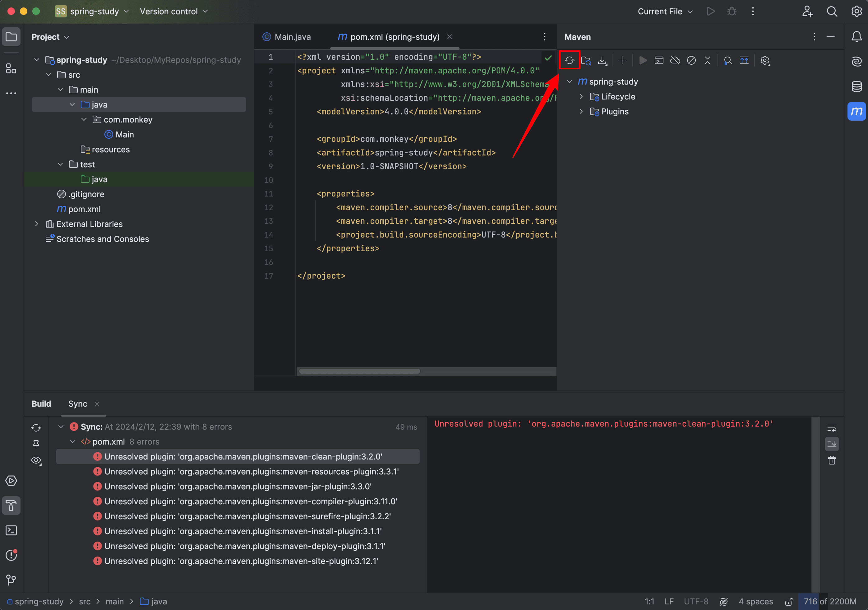Viewport: 868px width, 610px height.
Task: Open IDE Settings gear icon
Action: pos(857,11)
